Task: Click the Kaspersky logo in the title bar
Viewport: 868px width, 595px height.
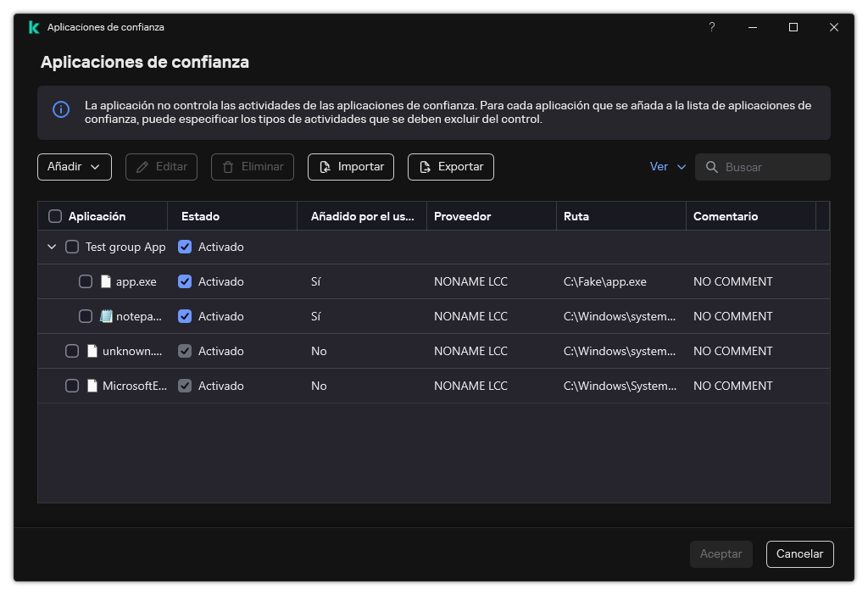Action: coord(33,26)
